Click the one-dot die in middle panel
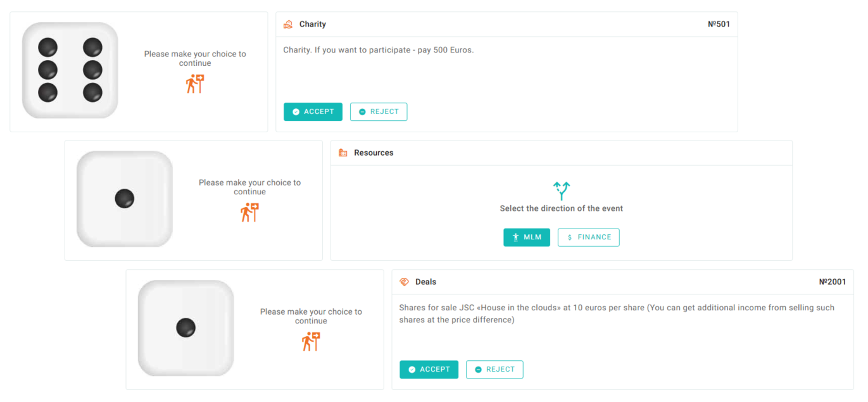Screen dimensions: 868x402 click(x=125, y=199)
